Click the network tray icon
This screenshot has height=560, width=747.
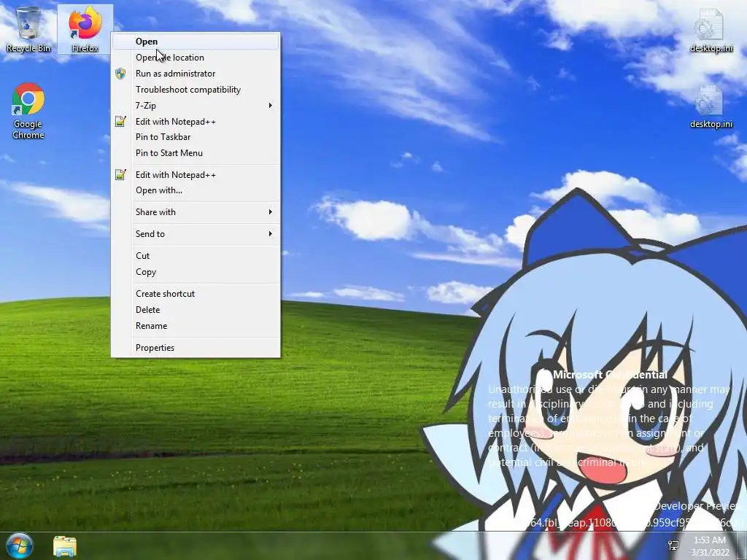pyautogui.click(x=673, y=545)
